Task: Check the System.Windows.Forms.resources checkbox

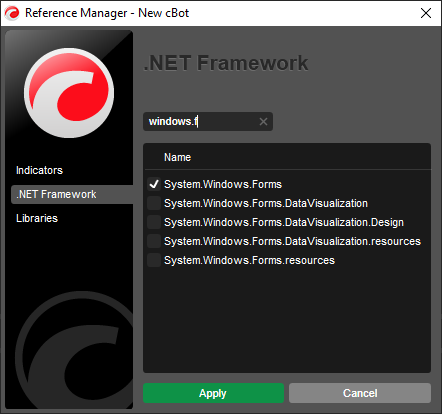Action: tap(154, 260)
